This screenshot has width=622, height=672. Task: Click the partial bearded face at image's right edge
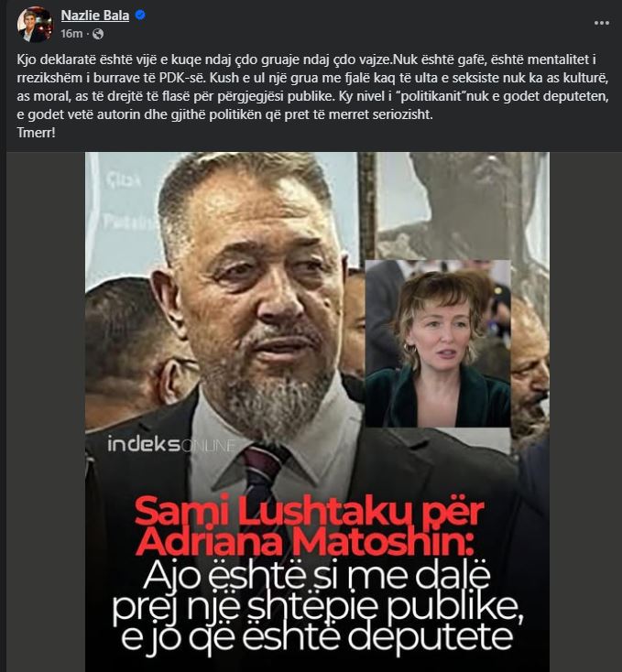[529, 364]
